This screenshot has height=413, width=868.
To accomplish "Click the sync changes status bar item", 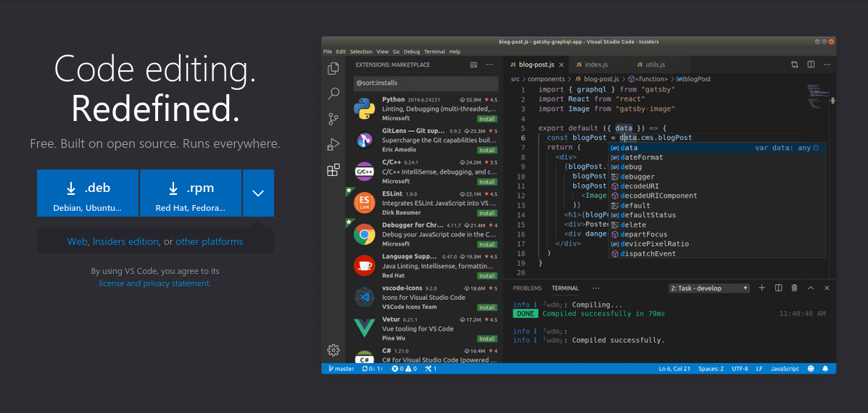I will click(372, 369).
